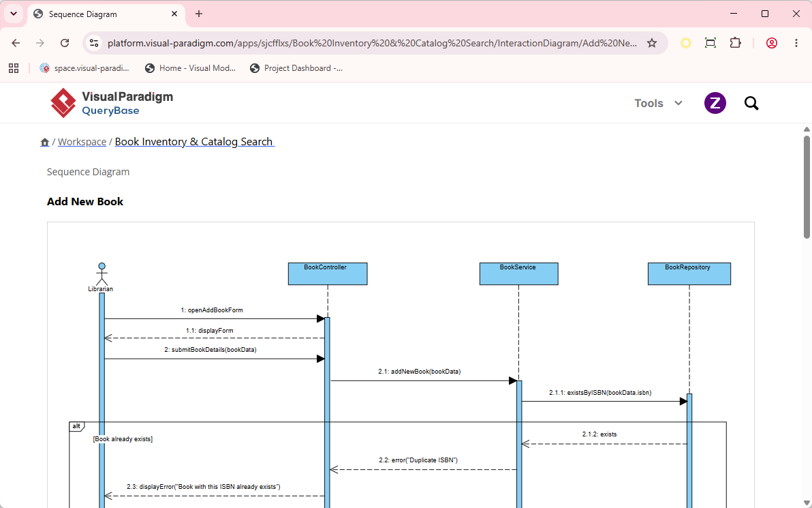Image resolution: width=812 pixels, height=508 pixels.
Task: Bookmark this page with the star
Action: 652,43
